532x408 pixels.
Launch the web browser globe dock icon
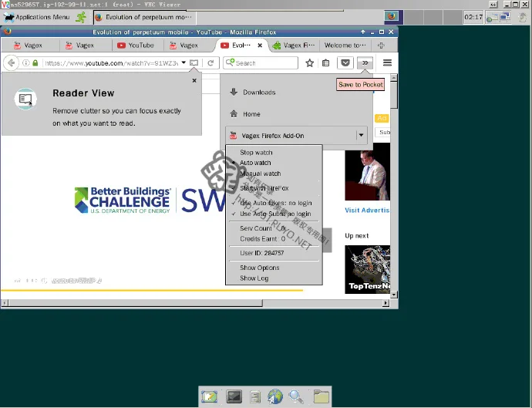275,396
